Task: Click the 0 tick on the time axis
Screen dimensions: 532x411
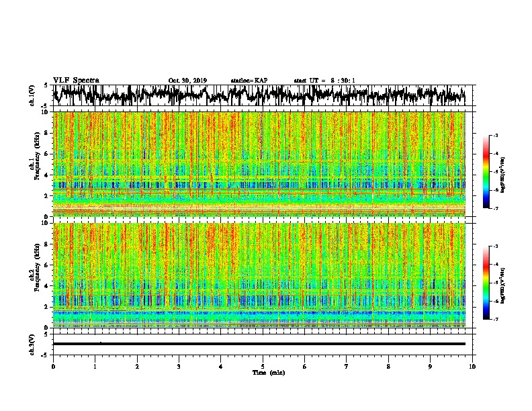Action: click(x=53, y=367)
